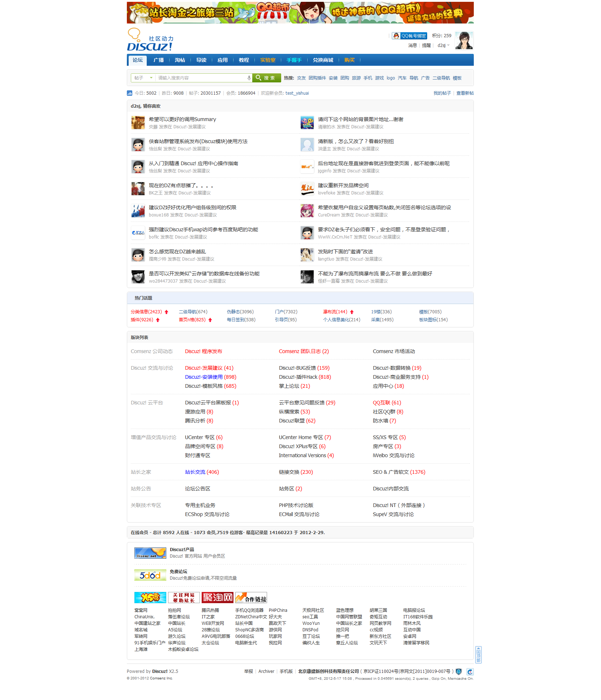This screenshot has width=601, height=700.
Task: Click 我的帖子 link
Action: [x=442, y=93]
